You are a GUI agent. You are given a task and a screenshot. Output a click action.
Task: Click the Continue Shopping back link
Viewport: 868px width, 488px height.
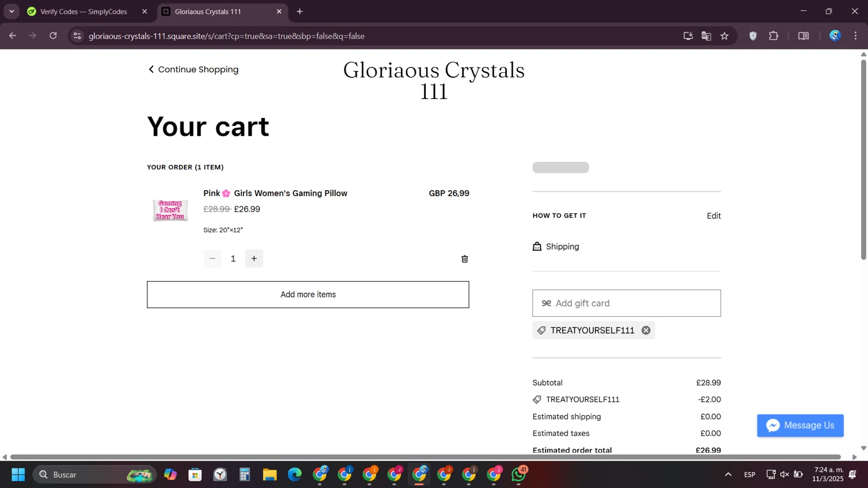[x=193, y=69]
